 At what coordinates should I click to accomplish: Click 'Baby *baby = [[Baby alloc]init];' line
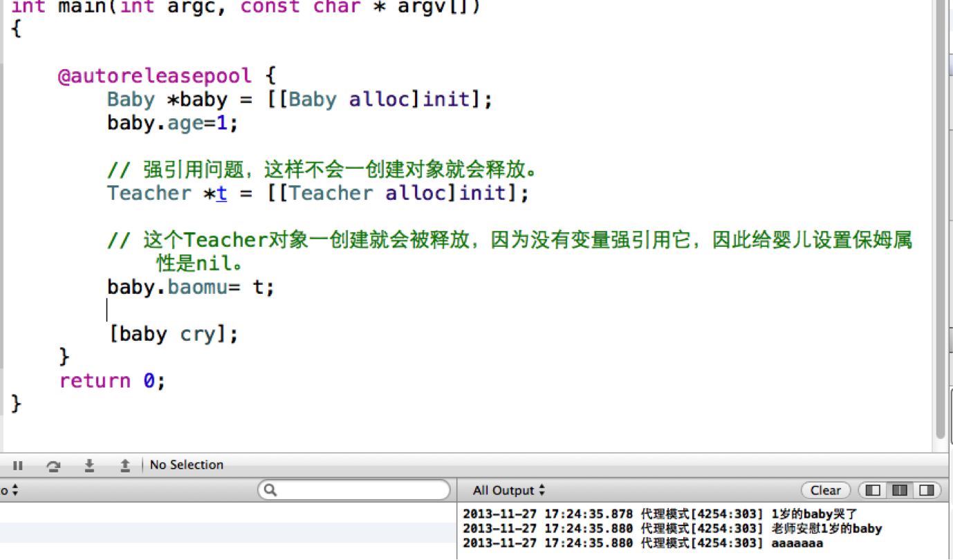299,100
